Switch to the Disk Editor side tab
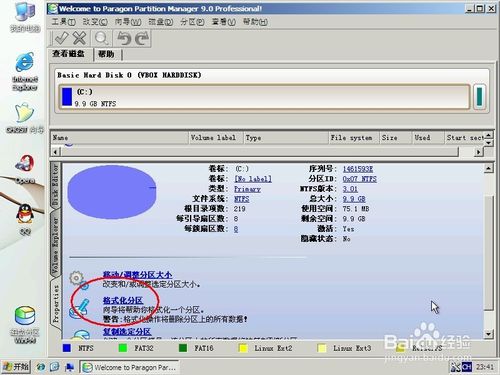500x375 pixels. coord(55,185)
